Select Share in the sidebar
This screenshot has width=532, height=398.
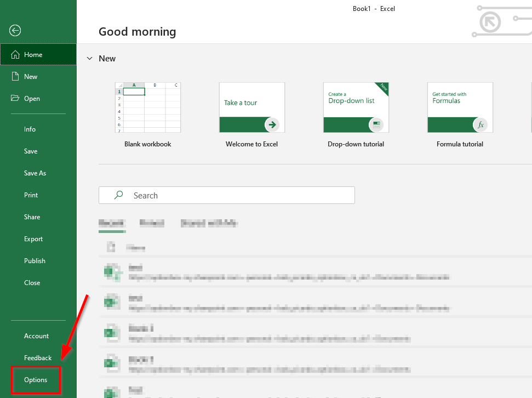click(x=38, y=217)
